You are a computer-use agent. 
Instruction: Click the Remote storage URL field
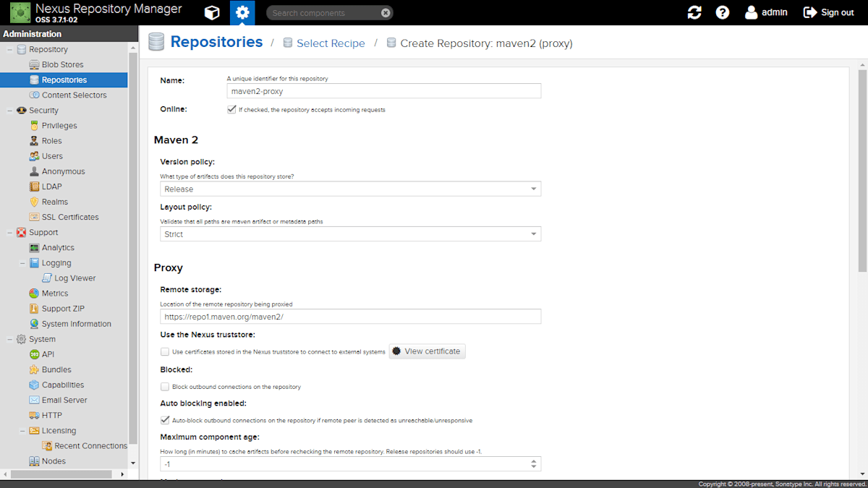pyautogui.click(x=351, y=317)
